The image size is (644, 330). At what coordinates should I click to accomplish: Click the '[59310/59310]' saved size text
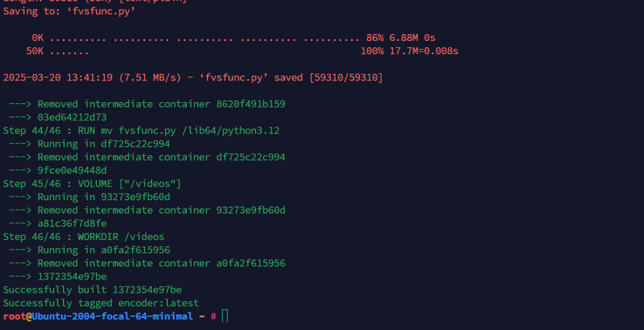[346, 77]
